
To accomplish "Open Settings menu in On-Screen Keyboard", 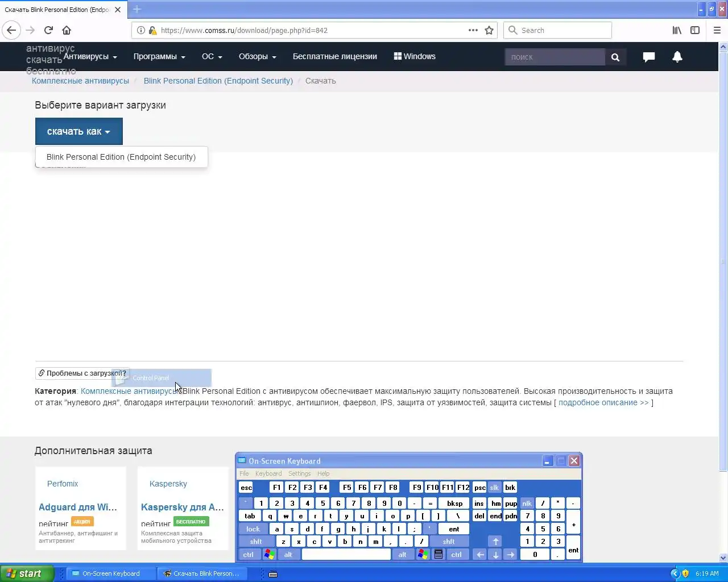I will [299, 473].
